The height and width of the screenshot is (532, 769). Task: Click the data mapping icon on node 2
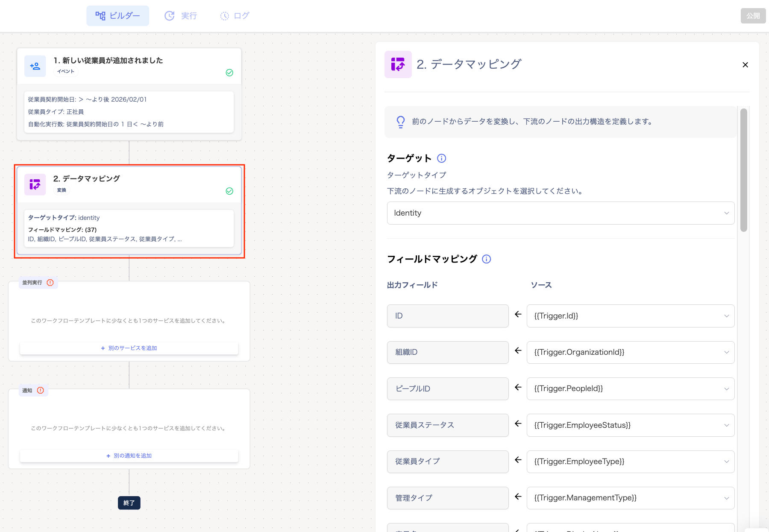tap(35, 184)
